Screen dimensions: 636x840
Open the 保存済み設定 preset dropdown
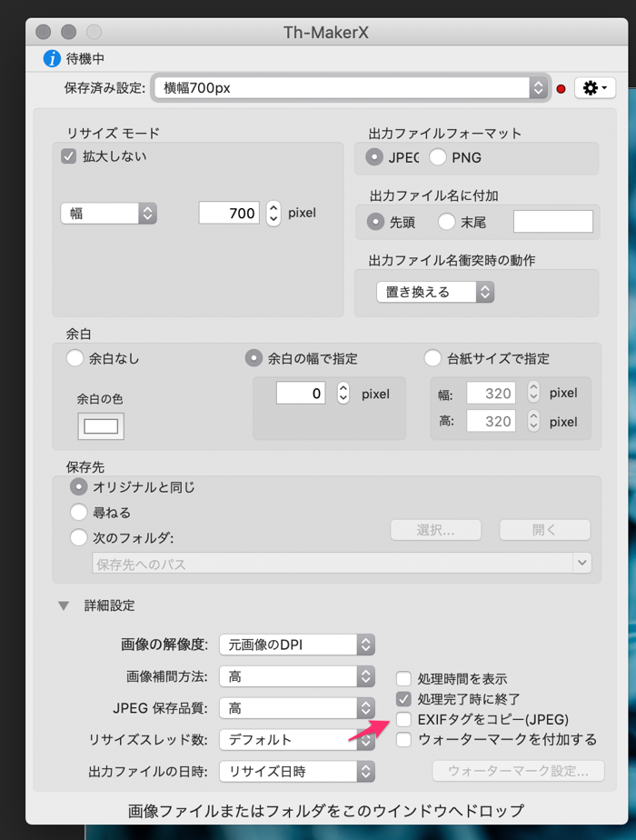pos(351,88)
